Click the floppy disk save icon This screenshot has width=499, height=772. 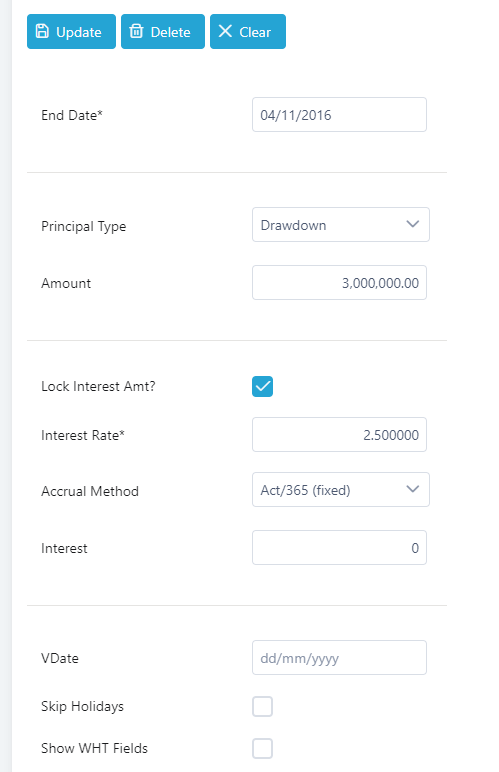[42, 32]
